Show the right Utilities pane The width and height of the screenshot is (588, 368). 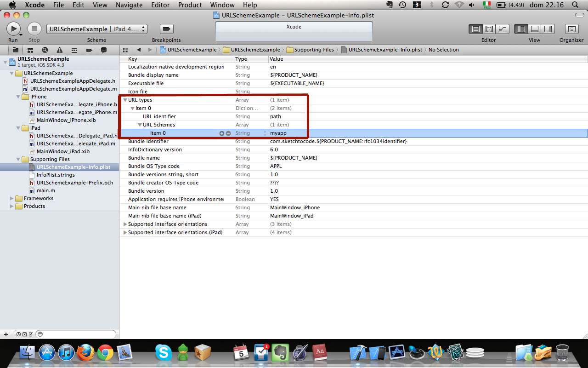pyautogui.click(x=548, y=29)
